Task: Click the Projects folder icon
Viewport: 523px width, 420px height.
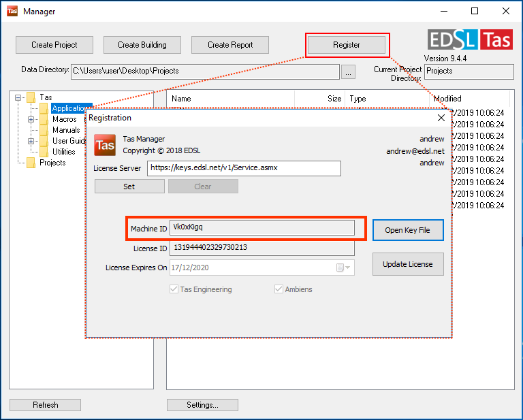Action: [31, 163]
